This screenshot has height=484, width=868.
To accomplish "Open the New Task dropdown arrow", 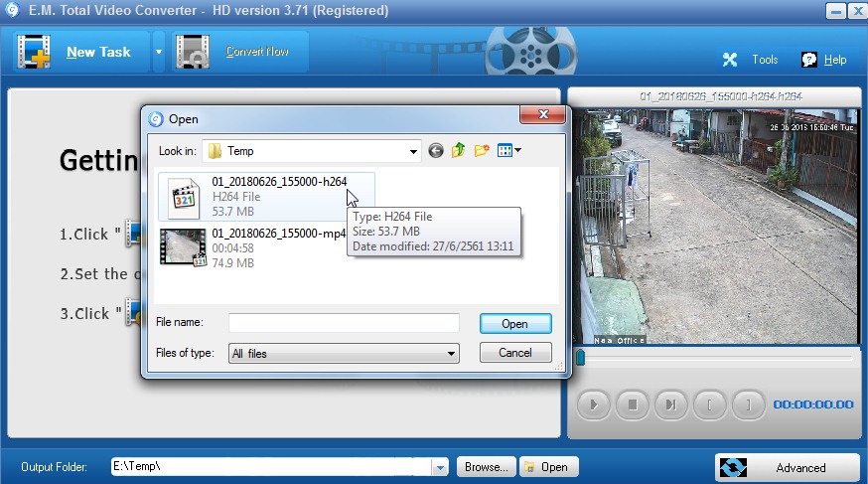I will click(x=159, y=52).
